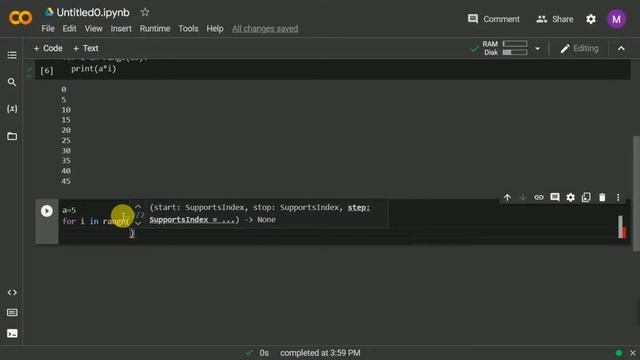Show next signature in tooltip
This screenshot has height=360, width=640.
tap(138, 223)
